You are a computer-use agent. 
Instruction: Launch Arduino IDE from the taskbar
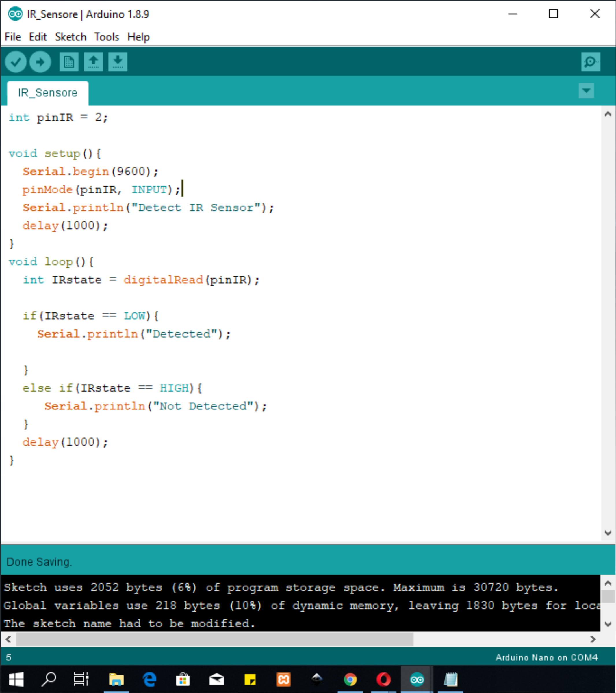coord(417,679)
